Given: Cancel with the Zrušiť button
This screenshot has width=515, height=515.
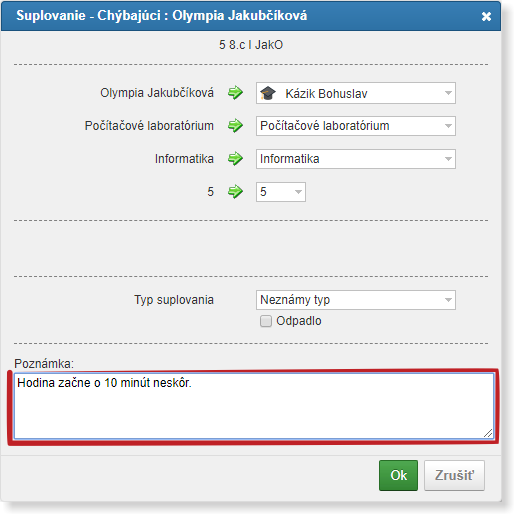Looking at the screenshot, I should pos(454,476).
